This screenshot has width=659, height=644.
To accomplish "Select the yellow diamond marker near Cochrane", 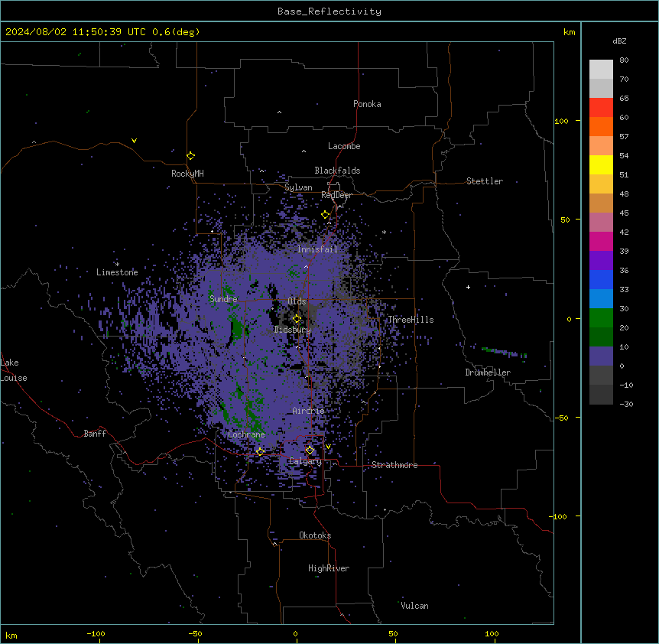I will [x=260, y=451].
